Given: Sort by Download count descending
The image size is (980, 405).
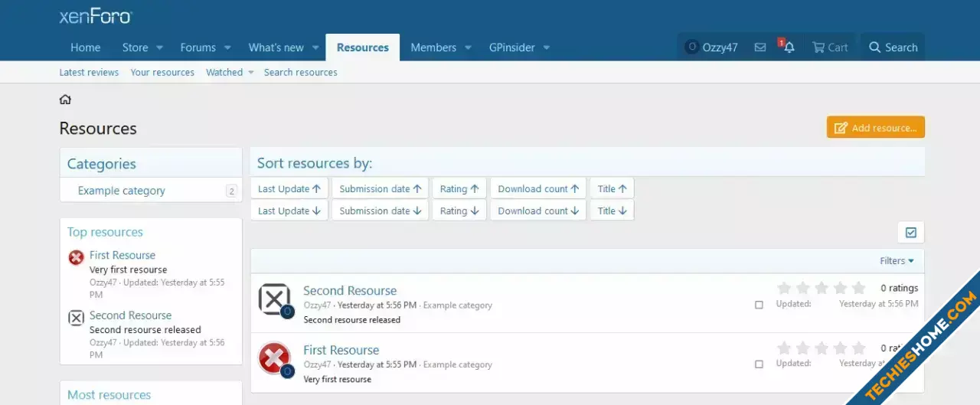Looking at the screenshot, I should click(x=538, y=211).
